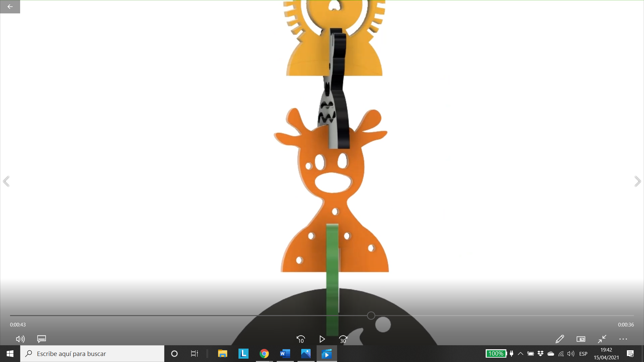Click remaining time 0:00:36
The image size is (644, 362).
coord(626,324)
